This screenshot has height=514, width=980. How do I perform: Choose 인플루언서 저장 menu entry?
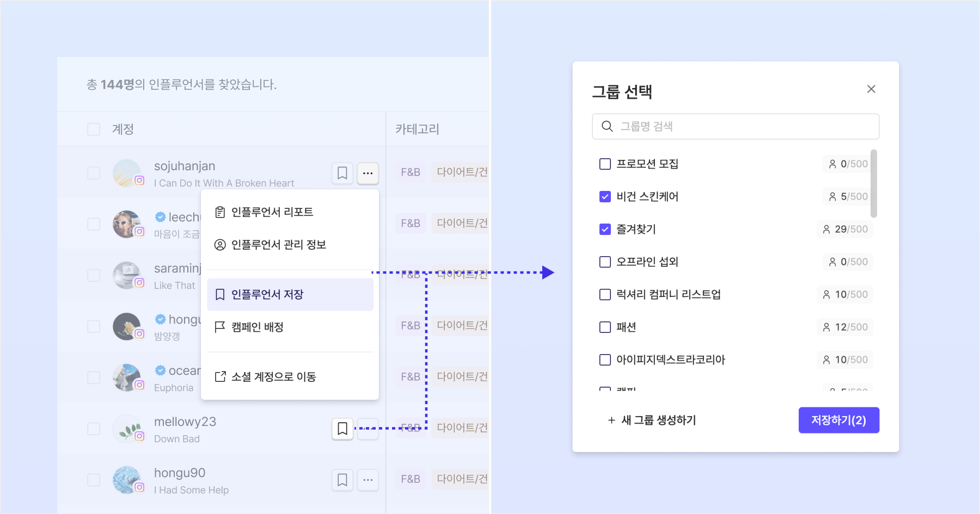290,294
